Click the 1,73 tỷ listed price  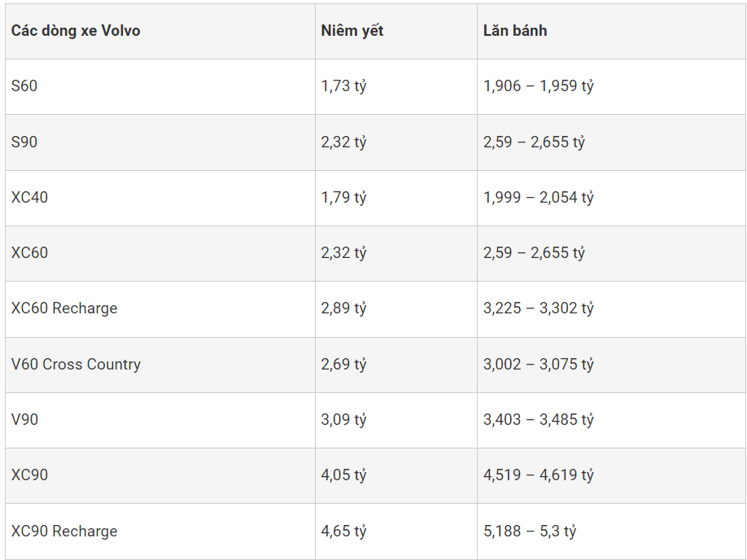tap(343, 86)
